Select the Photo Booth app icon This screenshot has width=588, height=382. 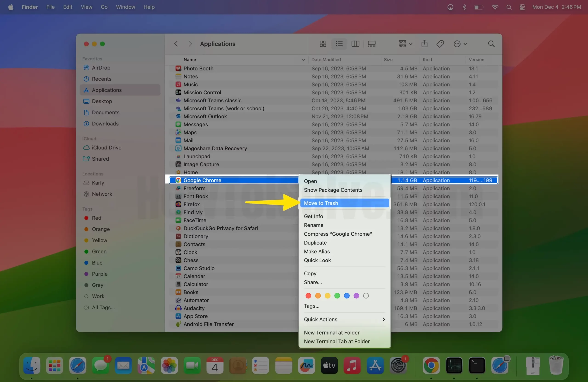point(178,68)
